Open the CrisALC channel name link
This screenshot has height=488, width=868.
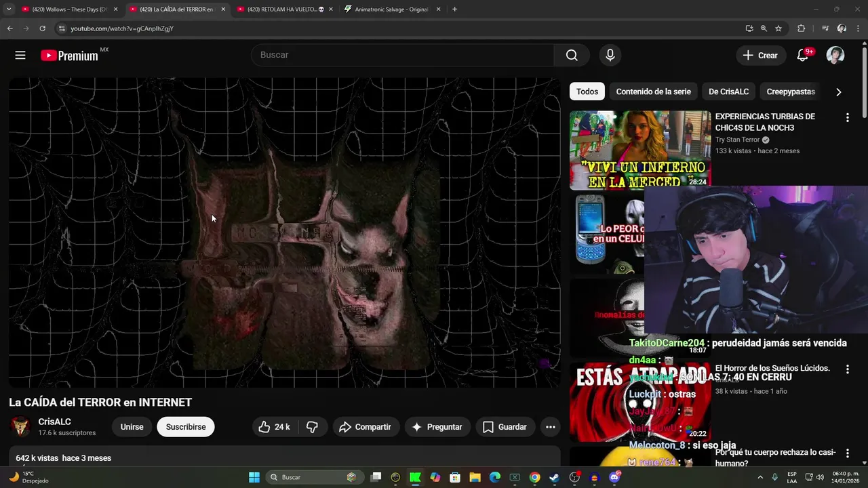(54, 422)
